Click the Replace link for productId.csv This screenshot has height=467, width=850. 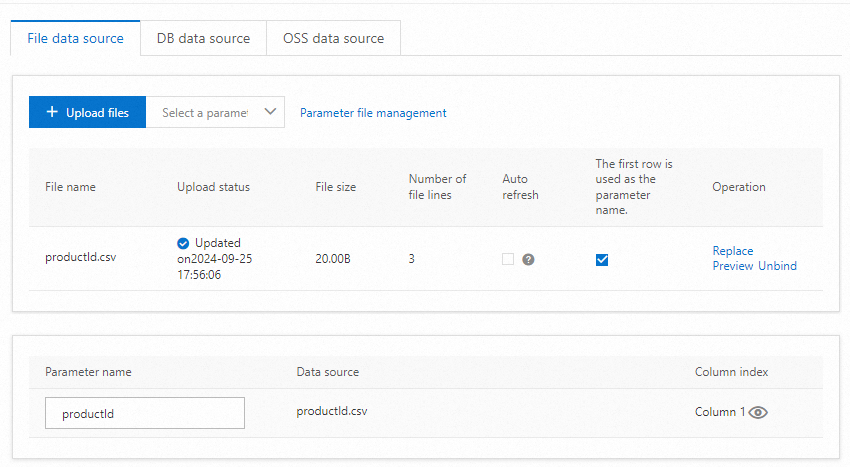pos(733,251)
